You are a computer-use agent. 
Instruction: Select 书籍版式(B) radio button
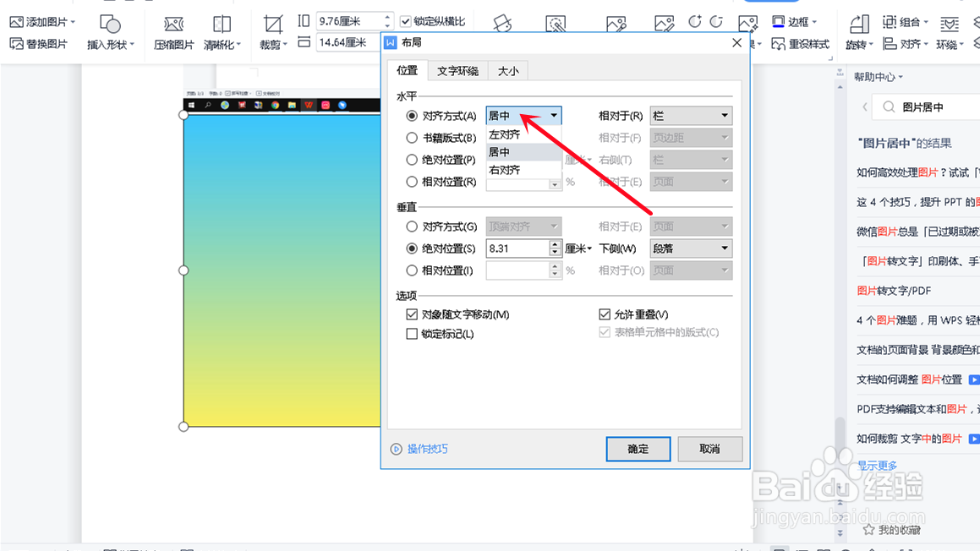[x=411, y=138]
